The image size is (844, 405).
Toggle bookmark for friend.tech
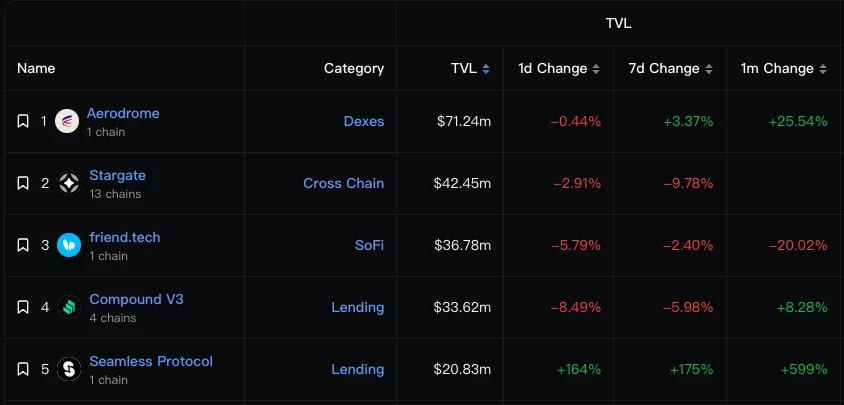(x=23, y=245)
